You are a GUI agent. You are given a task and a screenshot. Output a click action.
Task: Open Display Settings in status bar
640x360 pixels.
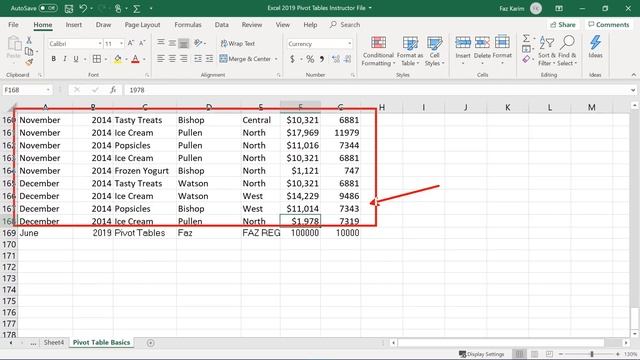(482, 354)
